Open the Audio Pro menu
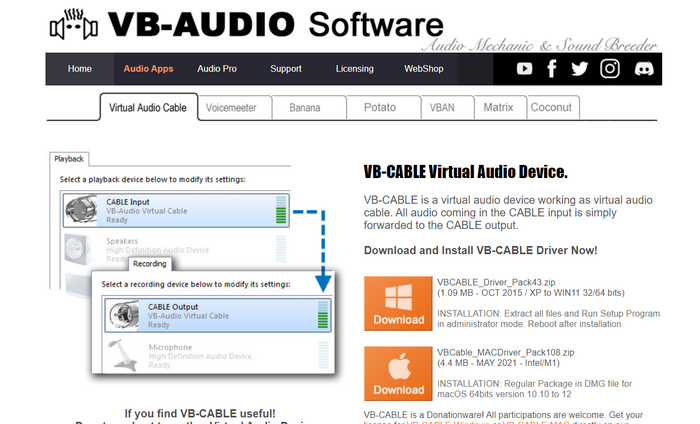The height and width of the screenshot is (424, 700). (217, 69)
